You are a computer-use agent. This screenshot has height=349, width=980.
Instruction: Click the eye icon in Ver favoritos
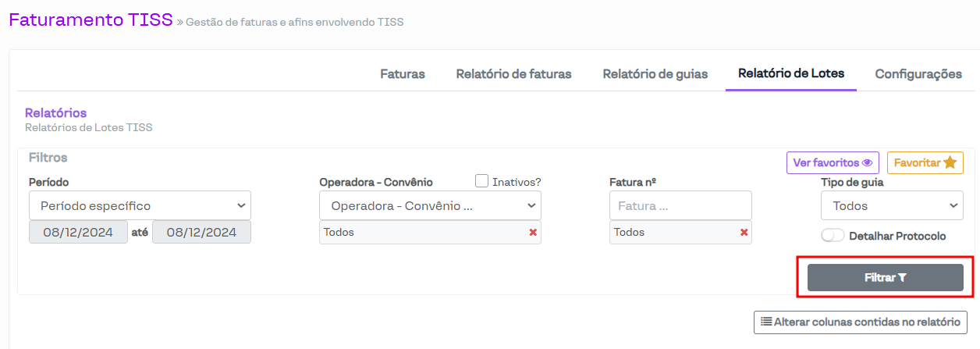point(866,163)
